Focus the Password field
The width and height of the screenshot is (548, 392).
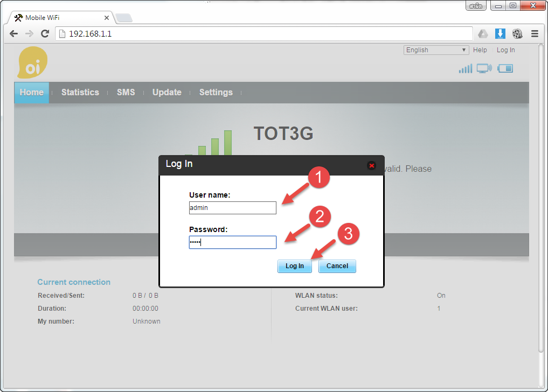tap(233, 242)
